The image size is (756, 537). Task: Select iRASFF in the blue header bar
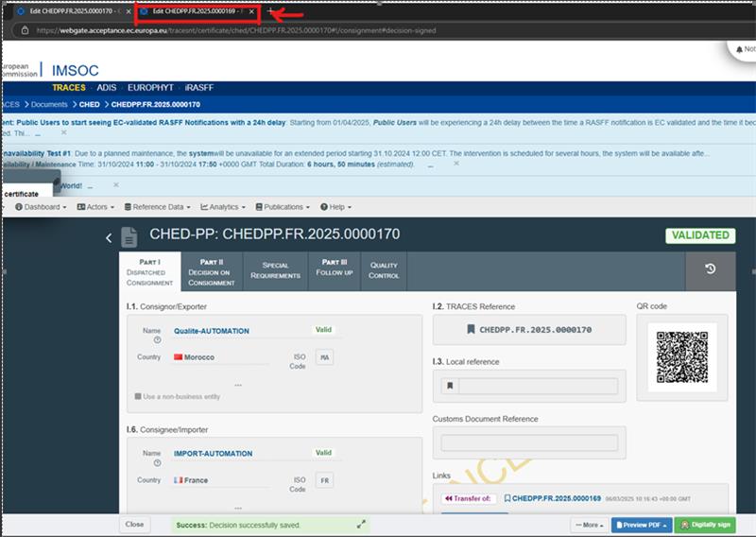click(x=199, y=87)
